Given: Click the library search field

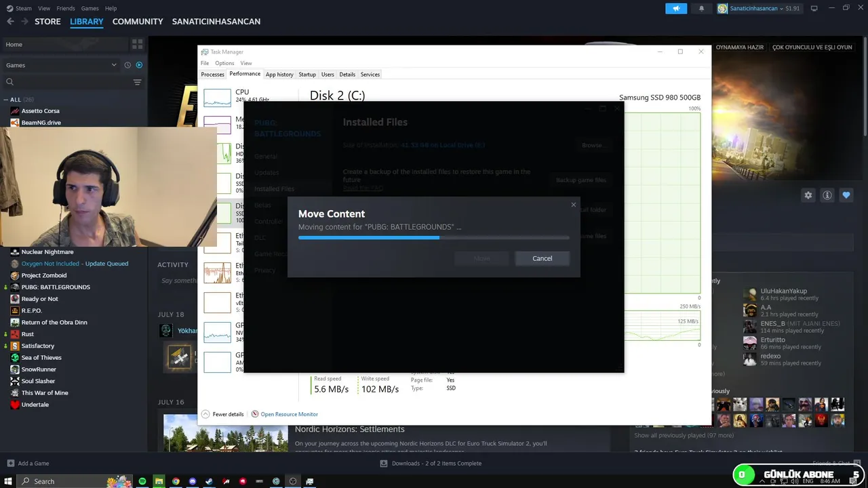Looking at the screenshot, I should point(68,82).
